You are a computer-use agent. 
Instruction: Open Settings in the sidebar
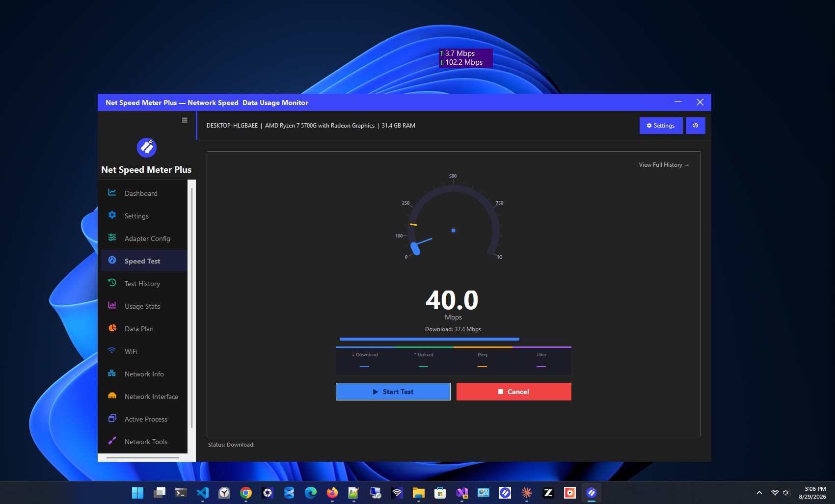[x=144, y=216]
